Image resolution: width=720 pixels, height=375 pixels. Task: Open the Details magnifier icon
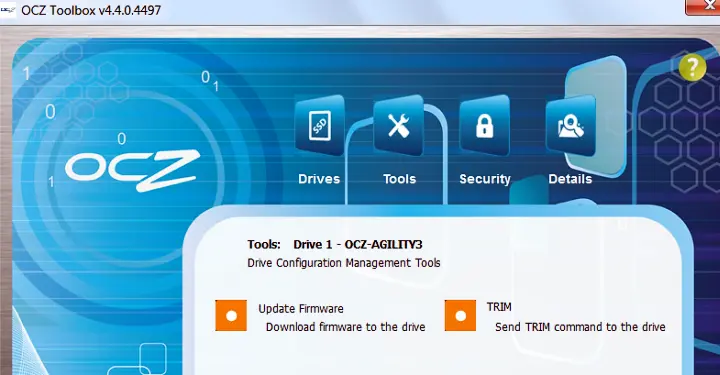point(570,125)
